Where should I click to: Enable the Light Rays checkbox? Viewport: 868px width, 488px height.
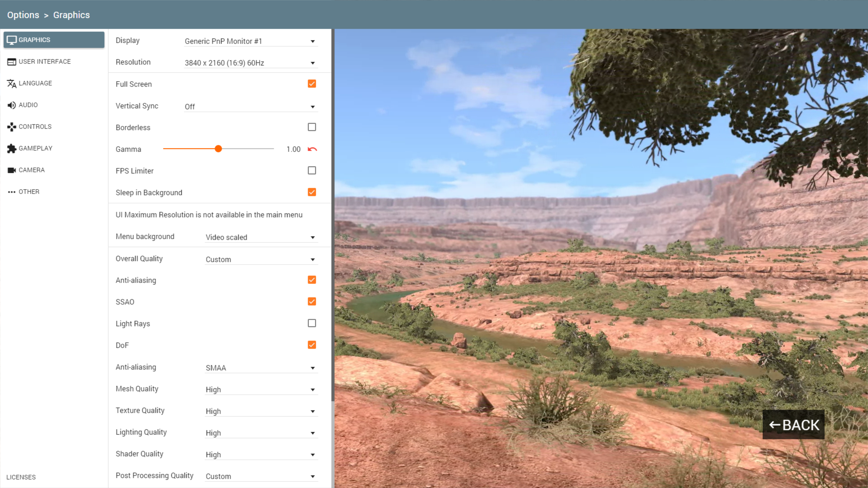312,323
